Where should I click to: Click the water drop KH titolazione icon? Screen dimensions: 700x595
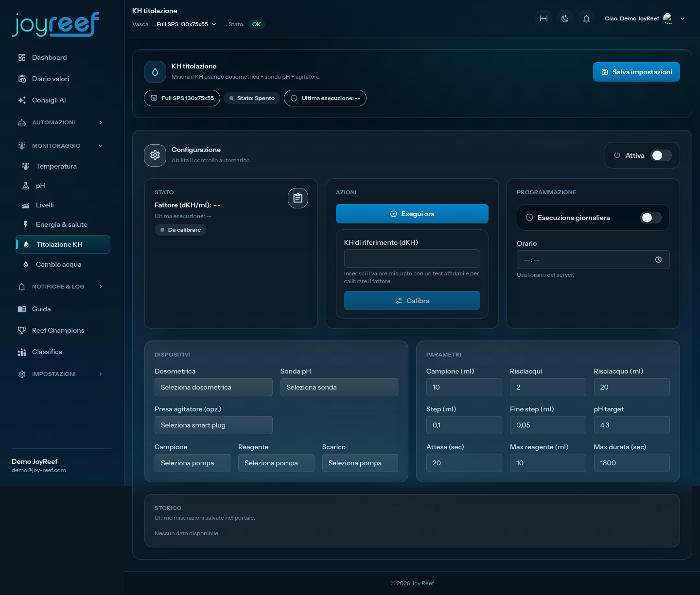[x=155, y=72]
